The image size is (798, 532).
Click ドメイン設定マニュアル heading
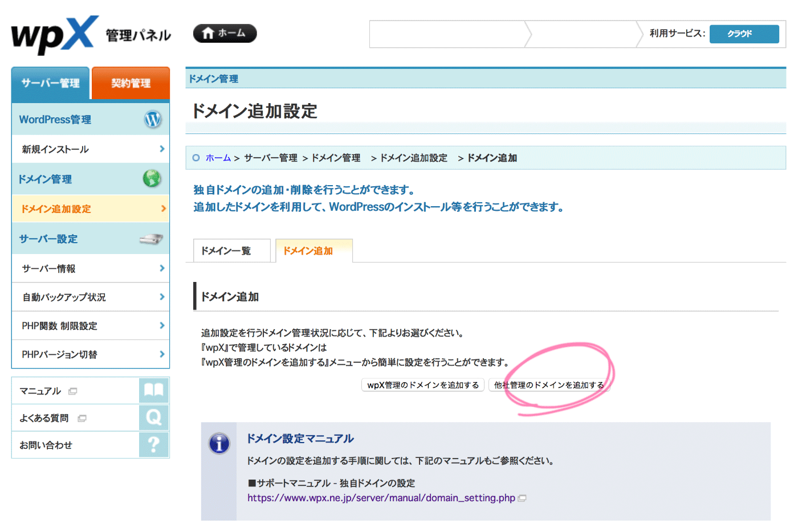[x=300, y=439]
